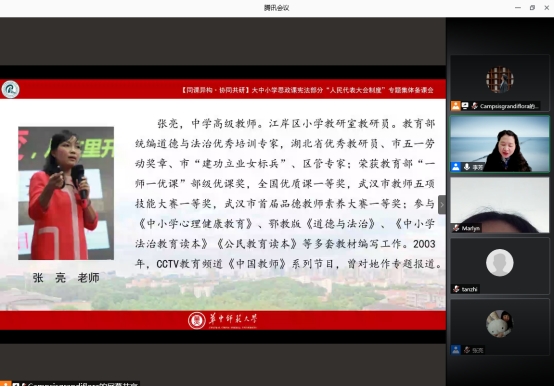Image resolution: width=554 pixels, height=387 pixels.
Task: Click the muted mic icon beside Marlyn
Action: pos(456,228)
